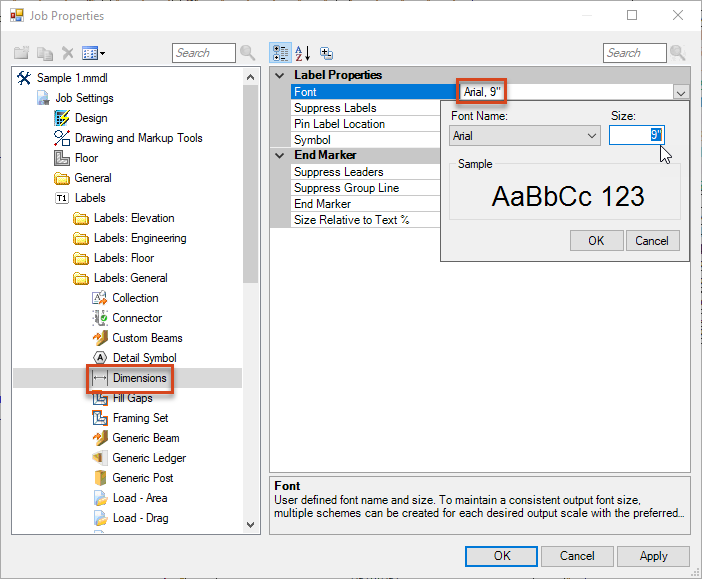This screenshot has width=702, height=579.
Task: Click the left tree search magnifier icon
Action: click(x=248, y=53)
